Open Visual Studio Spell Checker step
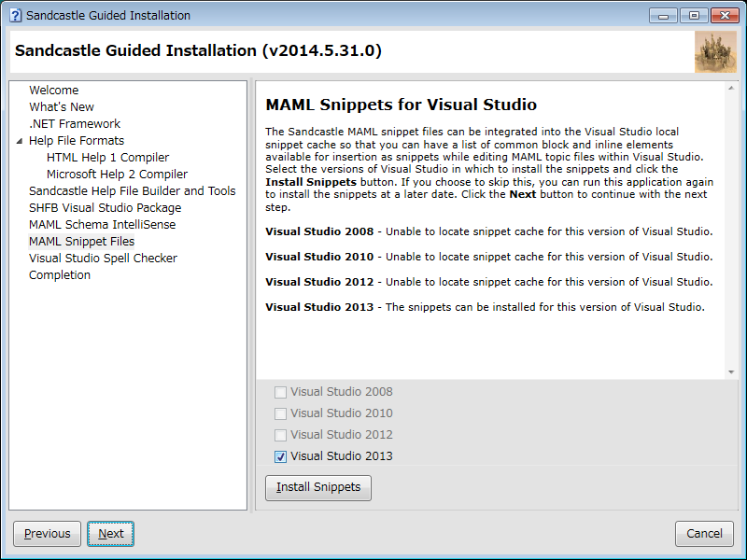The height and width of the screenshot is (560, 747). (x=103, y=259)
